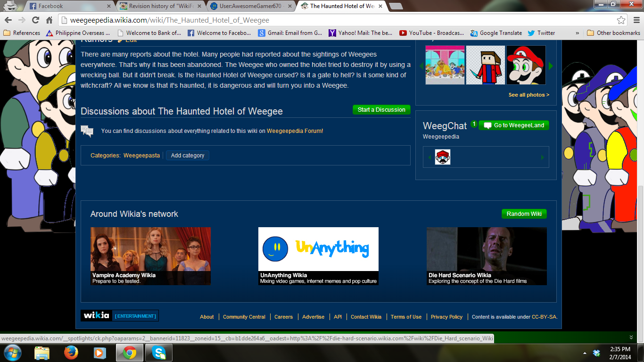This screenshot has height=362, width=644.
Task: Click the See all photos link
Action: point(529,95)
